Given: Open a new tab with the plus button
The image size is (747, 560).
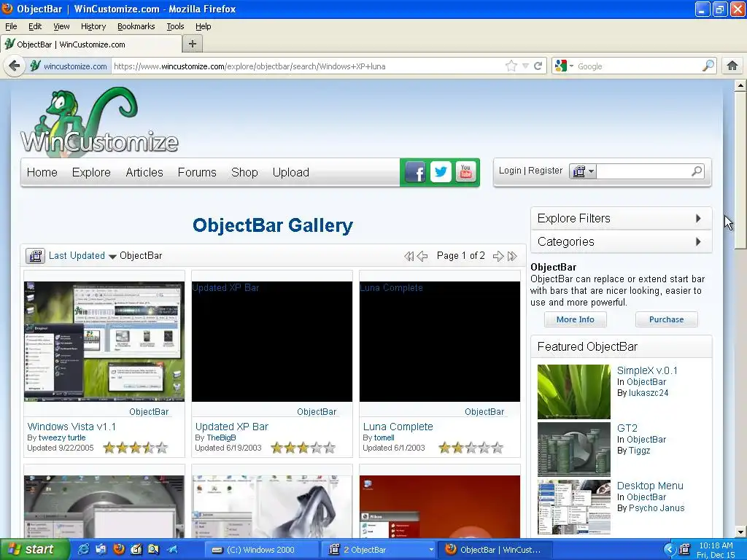Looking at the screenshot, I should tap(193, 44).
